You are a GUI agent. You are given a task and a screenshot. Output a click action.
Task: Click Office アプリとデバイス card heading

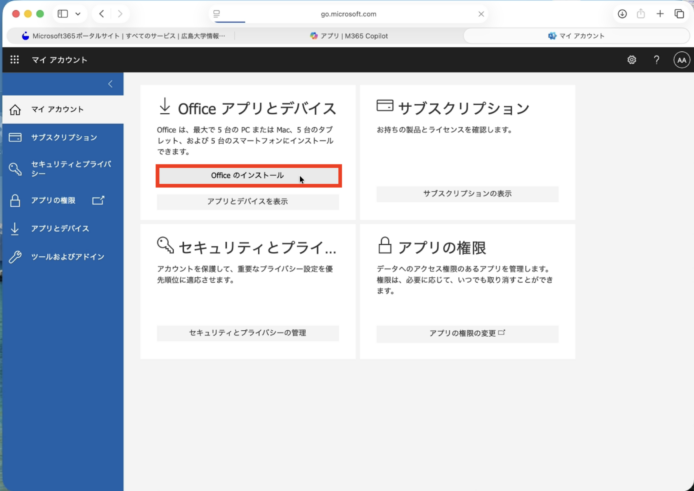[x=257, y=108]
